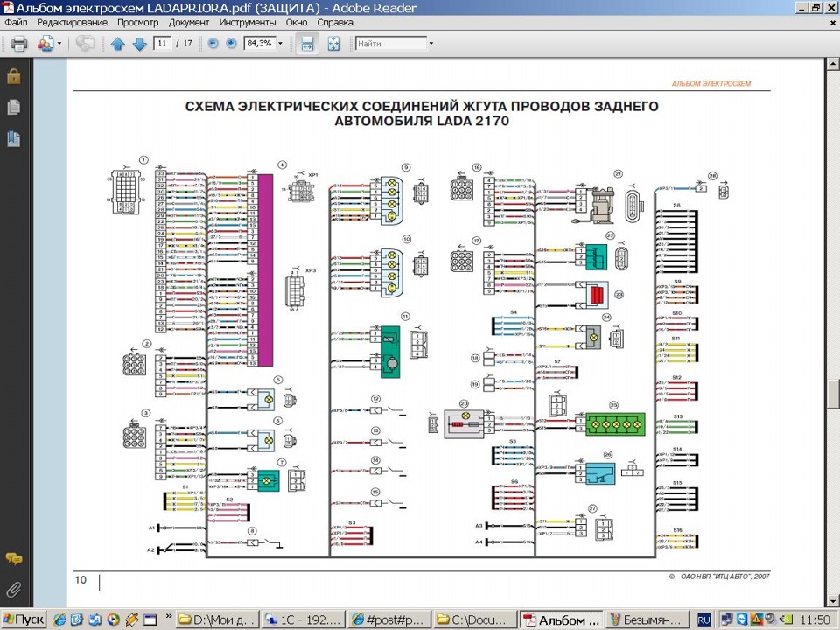Launch Internet Explorer from quick launch

coord(59,619)
